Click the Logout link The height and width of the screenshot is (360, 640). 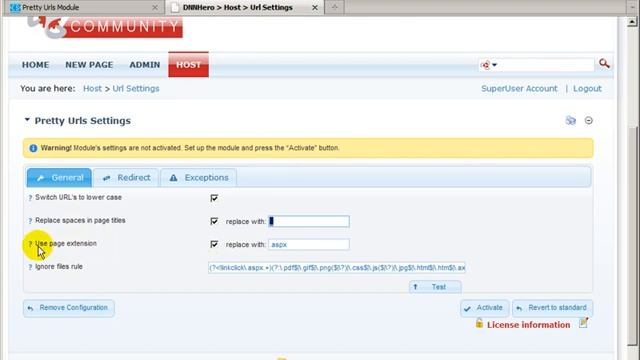pos(587,89)
